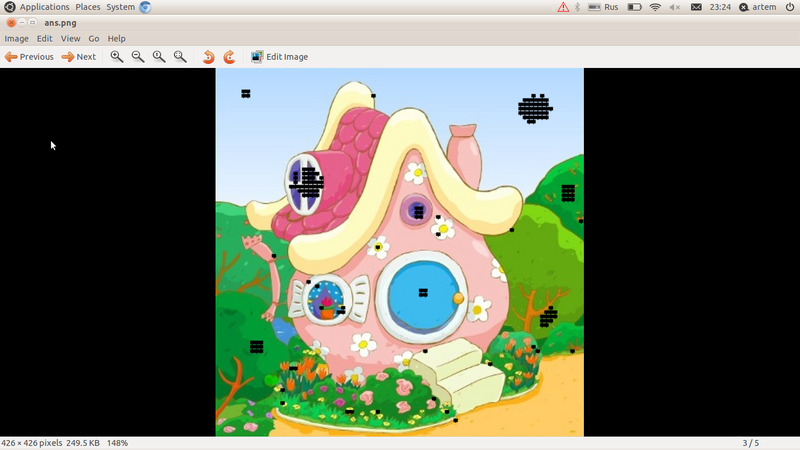Click the 3 / 5 image counter
Image resolution: width=800 pixels, height=450 pixels.
tap(751, 443)
